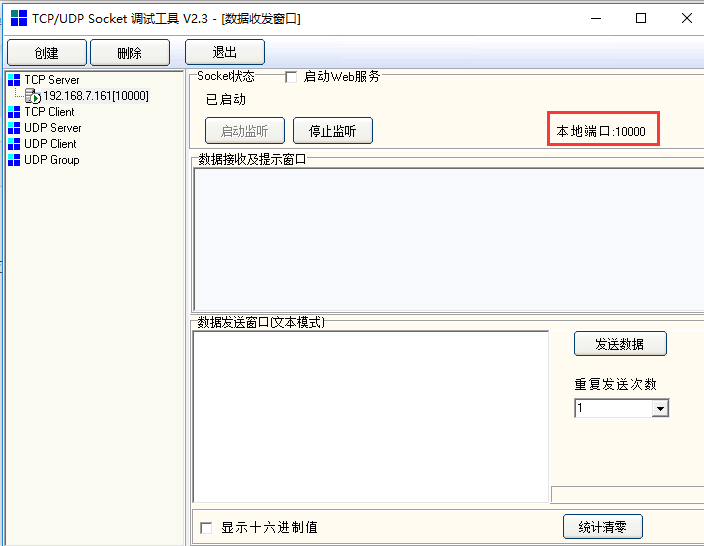Click the UDP Client node icon

click(x=14, y=144)
